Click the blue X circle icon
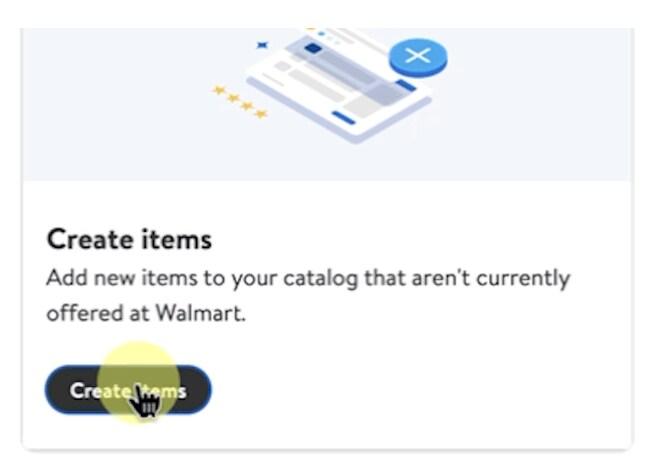Viewport: 654px width, 472px height. point(418,56)
